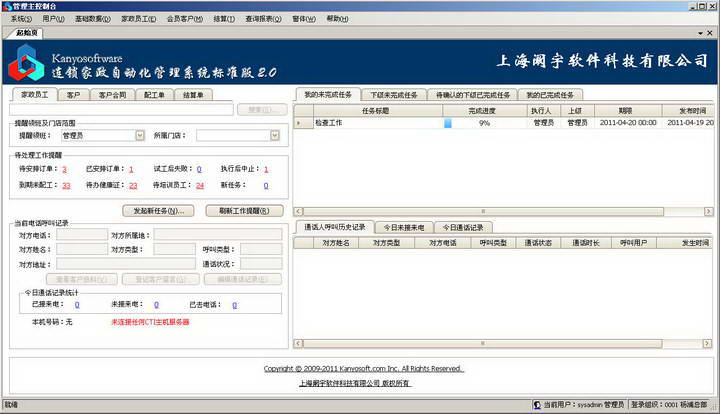The image size is (720, 414).
Task: Click the search text field above 提醒领班
Action: click(121, 110)
